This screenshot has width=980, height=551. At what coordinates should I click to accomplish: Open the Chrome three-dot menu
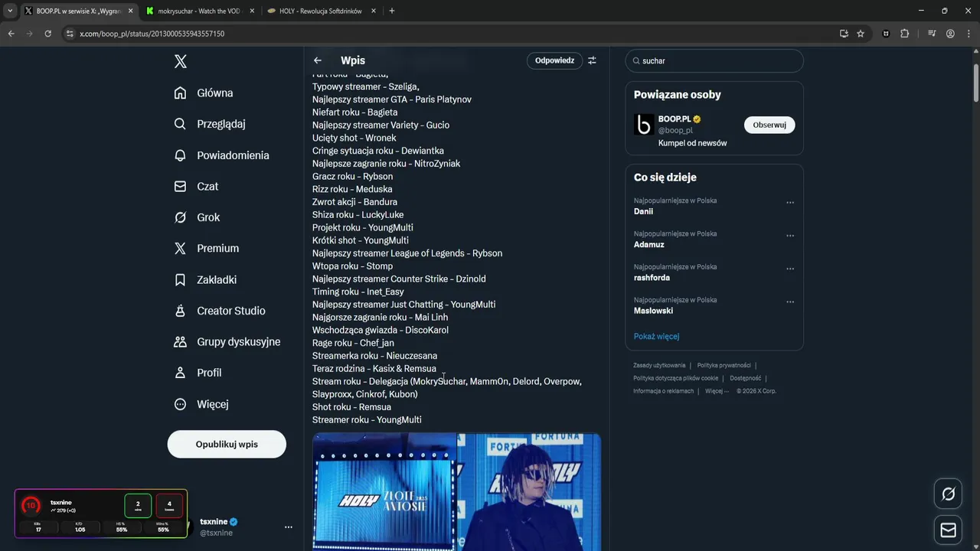point(968,34)
